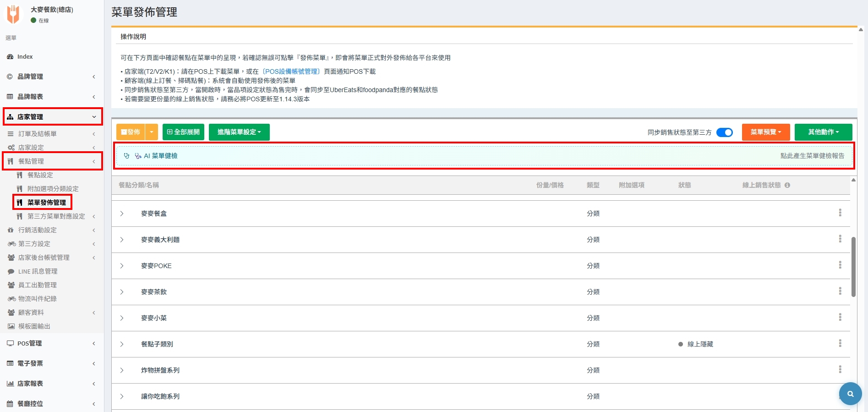Image resolution: width=868 pixels, height=412 pixels.
Task: Open the floating search button
Action: (x=850, y=394)
